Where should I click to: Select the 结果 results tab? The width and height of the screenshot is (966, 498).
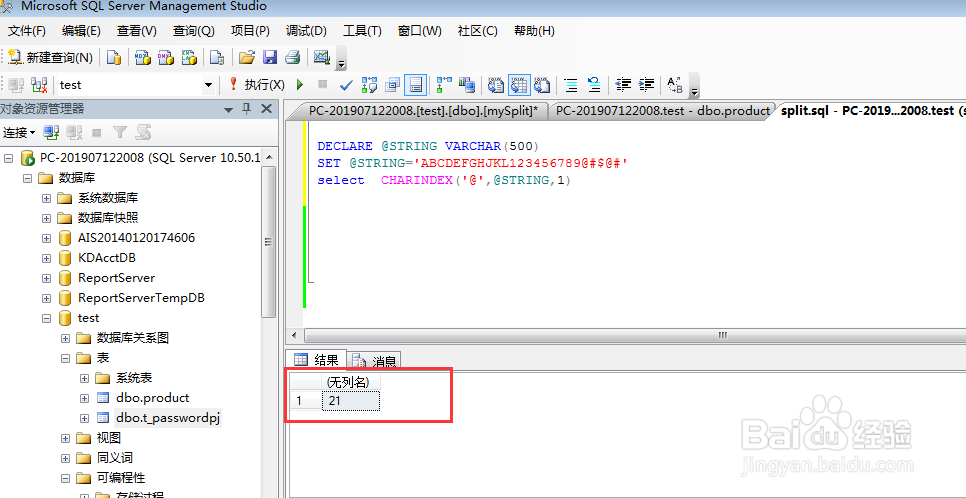click(x=317, y=360)
